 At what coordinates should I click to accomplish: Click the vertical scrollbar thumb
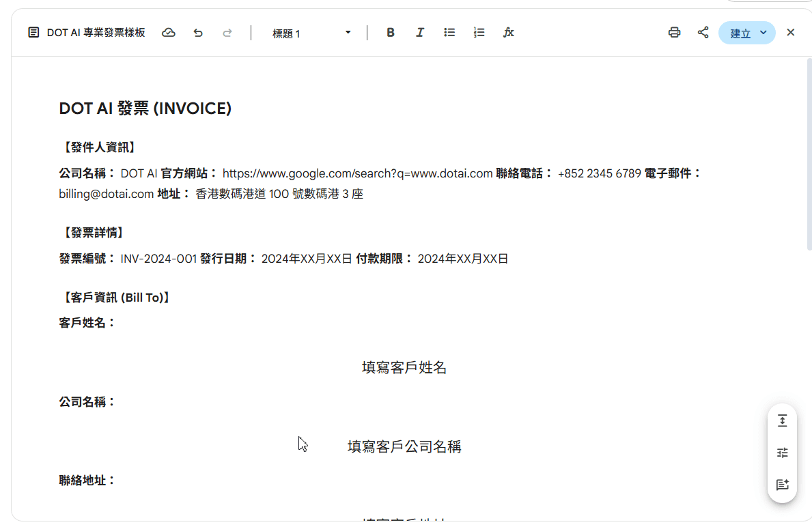[809, 154]
